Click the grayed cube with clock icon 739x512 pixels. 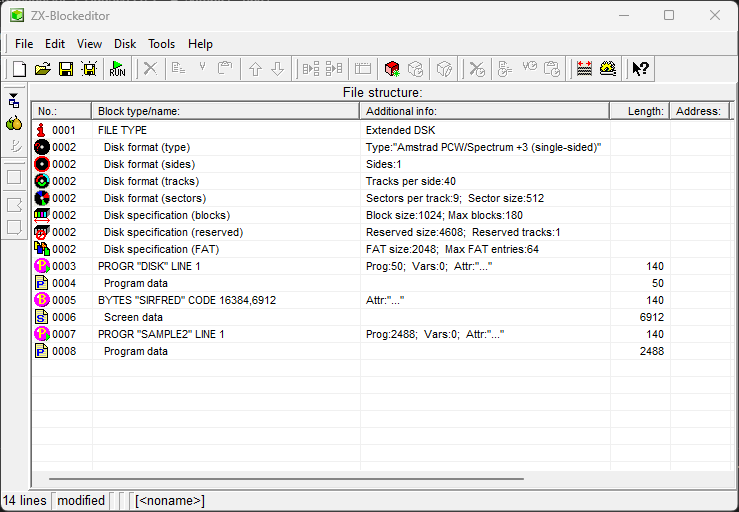tap(416, 69)
